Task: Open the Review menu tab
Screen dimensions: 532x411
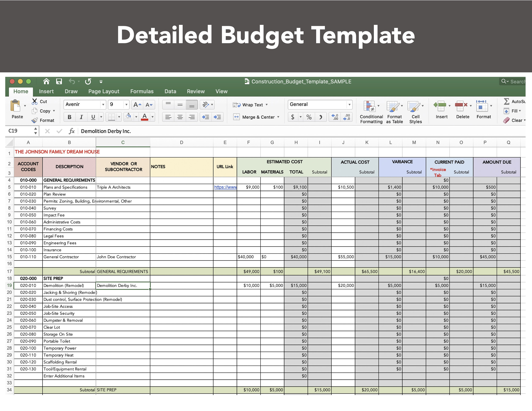Action: tap(196, 91)
